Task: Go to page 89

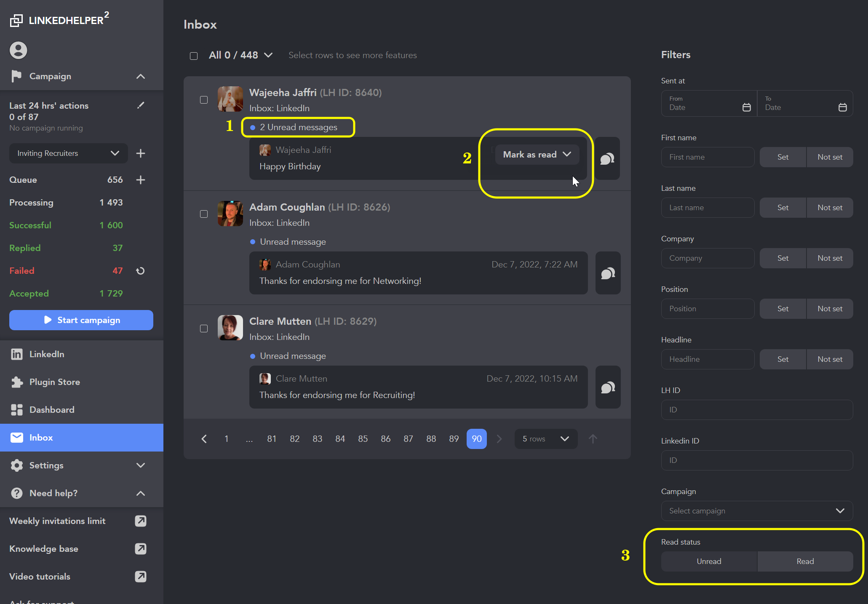Action: click(x=454, y=439)
